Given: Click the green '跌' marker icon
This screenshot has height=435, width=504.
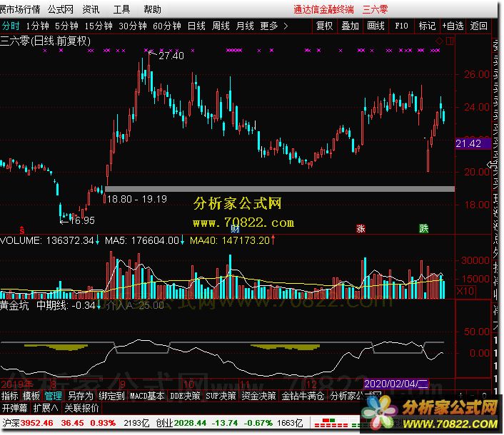Looking at the screenshot, I should point(424,230).
